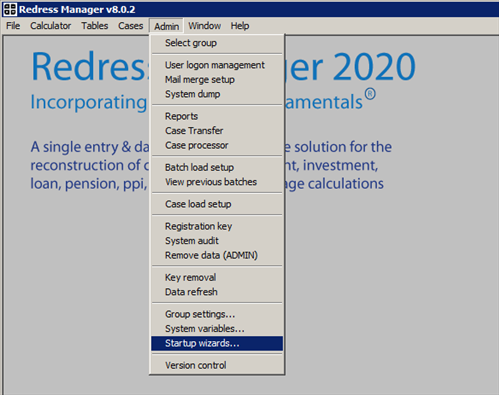Click the Redress Manager title bar icon
499x395 pixels.
[x=9, y=9]
